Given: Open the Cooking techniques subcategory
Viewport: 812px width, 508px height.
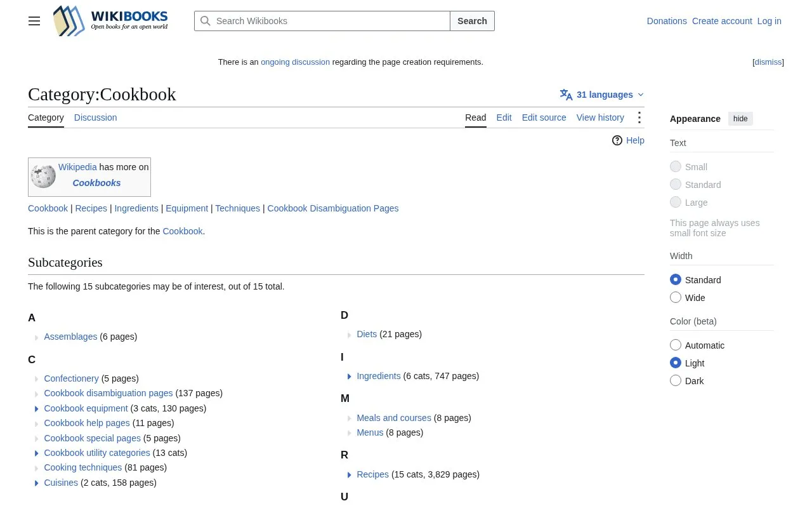Looking at the screenshot, I should coord(83,467).
